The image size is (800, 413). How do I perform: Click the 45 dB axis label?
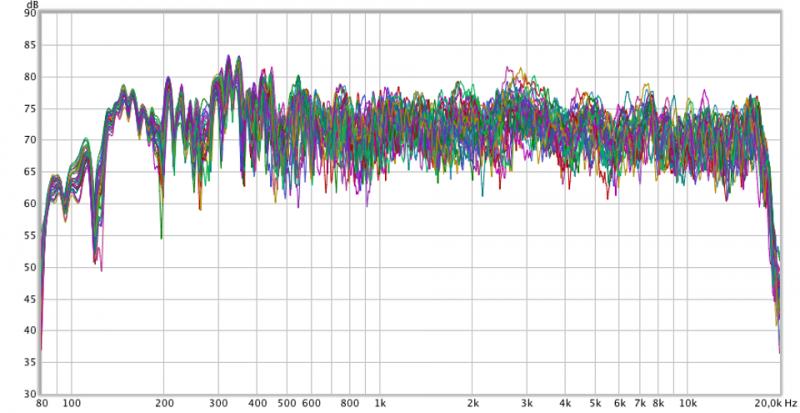30,299
